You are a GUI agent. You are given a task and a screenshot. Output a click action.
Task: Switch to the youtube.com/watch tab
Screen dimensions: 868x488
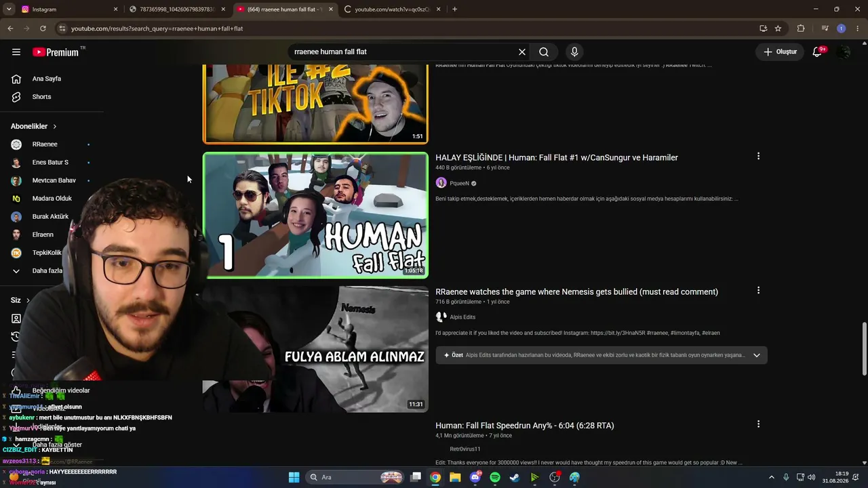(x=393, y=9)
